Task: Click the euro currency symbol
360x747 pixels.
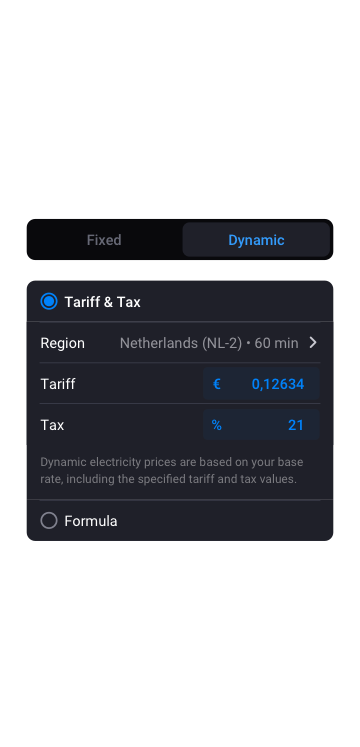Action: coord(217,384)
